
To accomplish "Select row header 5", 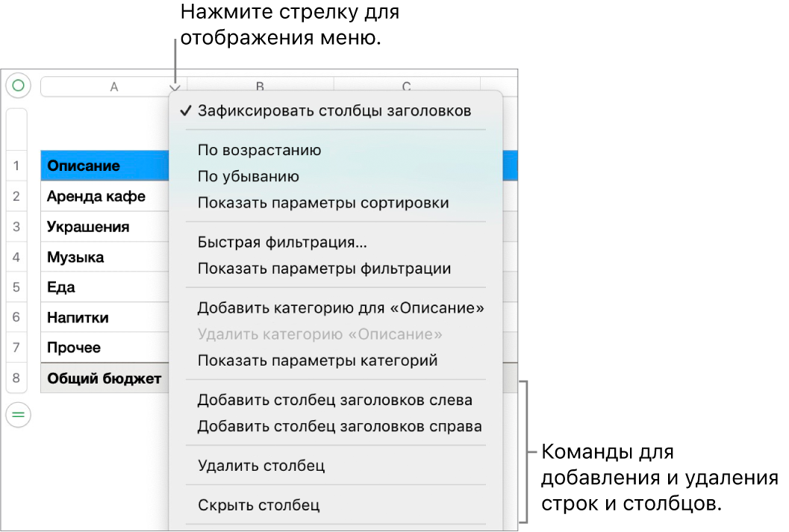I will pos(16,287).
